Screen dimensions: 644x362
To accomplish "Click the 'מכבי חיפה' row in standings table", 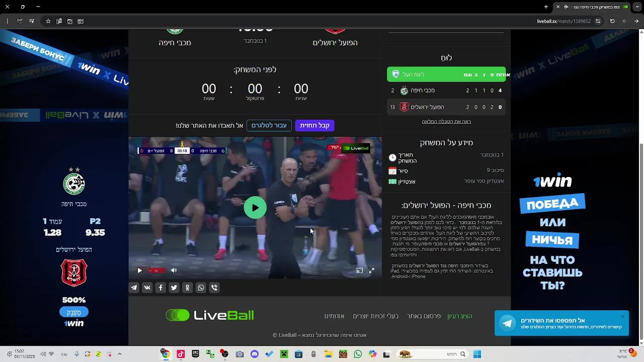I will [x=446, y=90].
